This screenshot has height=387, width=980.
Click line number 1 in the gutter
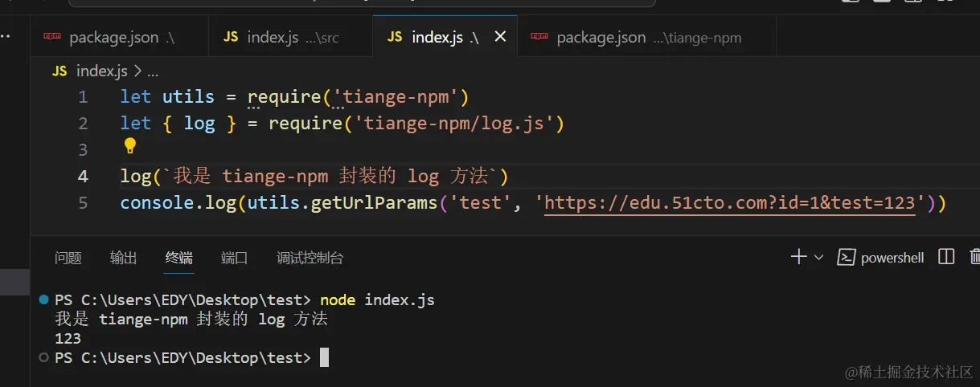coord(83,97)
